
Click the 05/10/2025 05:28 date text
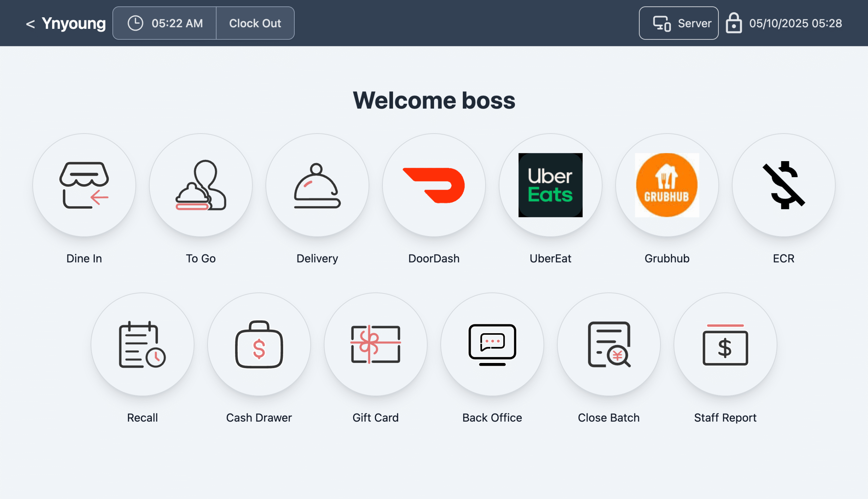point(795,23)
